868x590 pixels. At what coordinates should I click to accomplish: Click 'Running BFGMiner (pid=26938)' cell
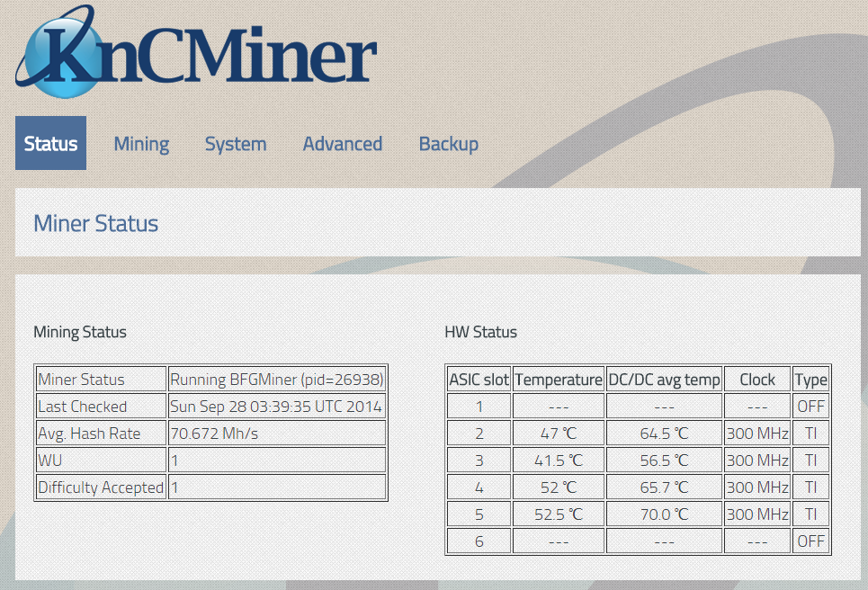277,380
